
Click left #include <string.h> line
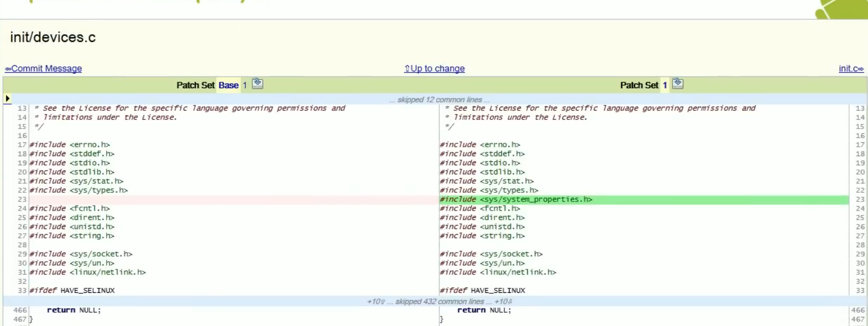coord(72,236)
